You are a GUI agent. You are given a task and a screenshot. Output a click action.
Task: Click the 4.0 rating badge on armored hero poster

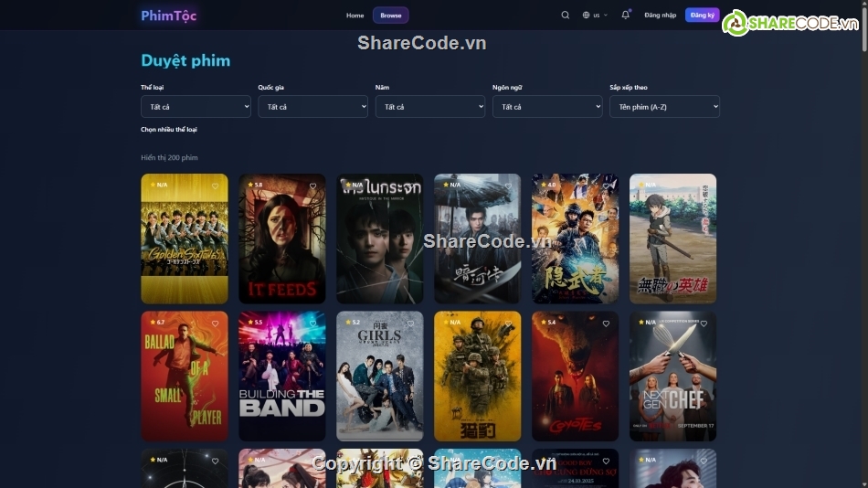pyautogui.click(x=548, y=185)
